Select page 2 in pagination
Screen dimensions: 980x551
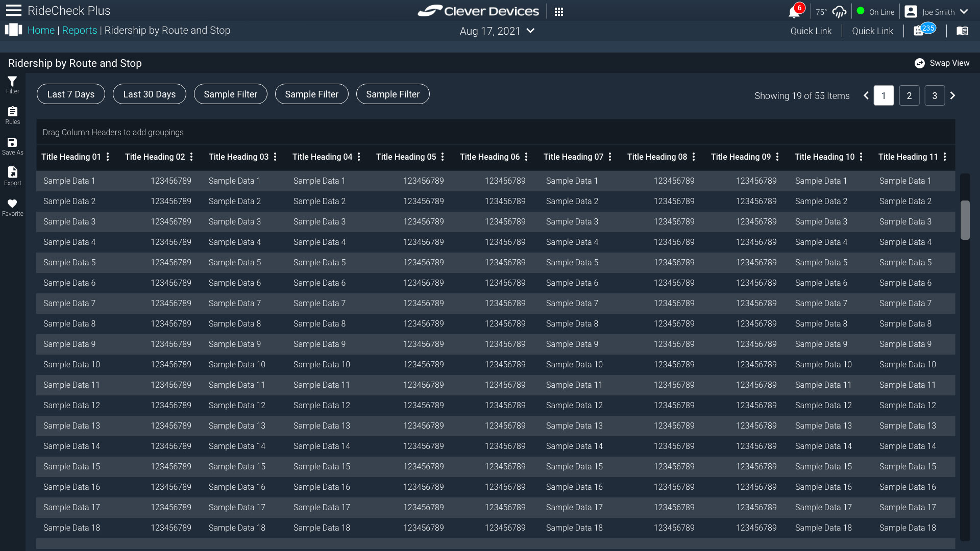pyautogui.click(x=909, y=95)
